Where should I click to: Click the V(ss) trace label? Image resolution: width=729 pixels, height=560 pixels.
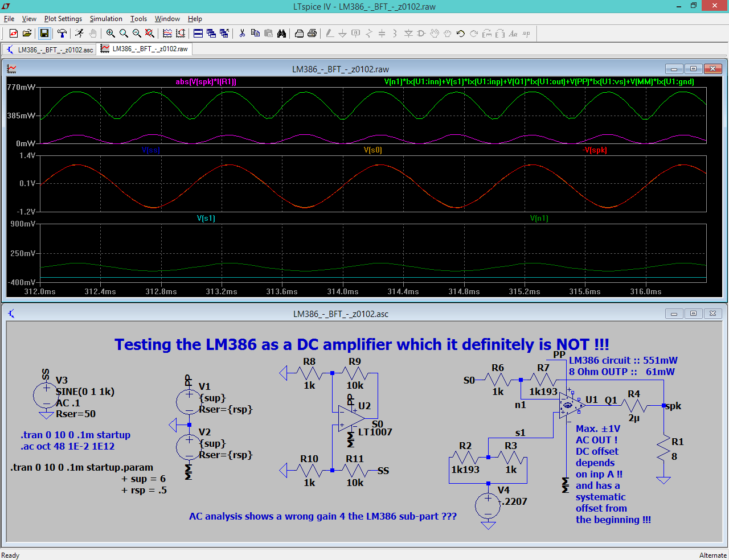(x=151, y=150)
